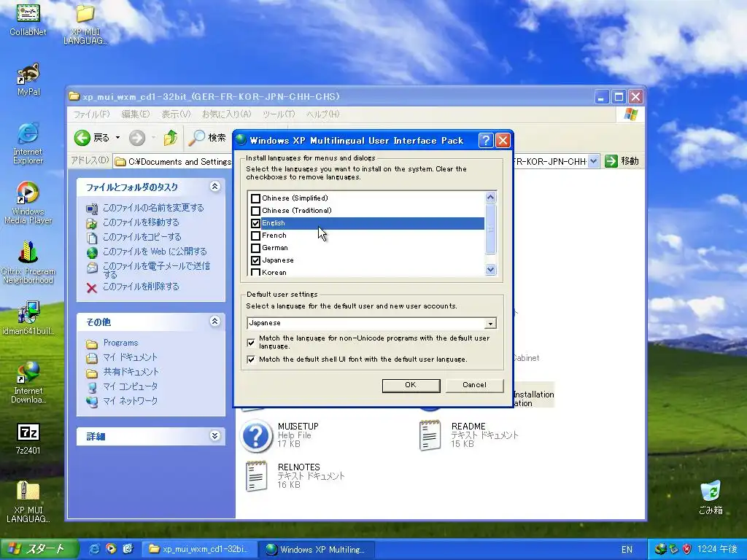The height and width of the screenshot is (560, 747).
Task: Select the README text document icon
Action: 430,435
